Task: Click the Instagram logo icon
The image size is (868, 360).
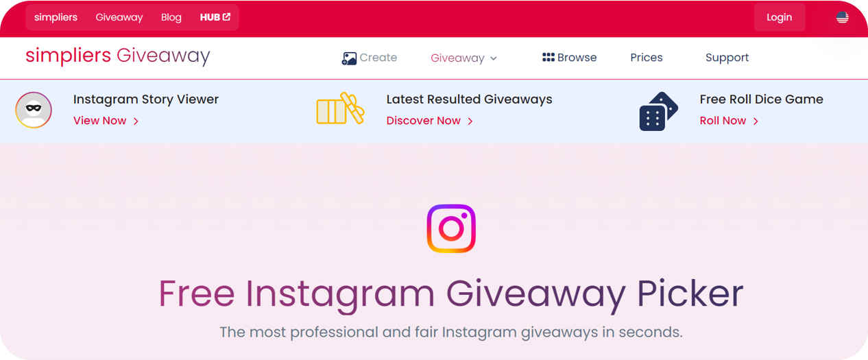Action: coord(451,228)
